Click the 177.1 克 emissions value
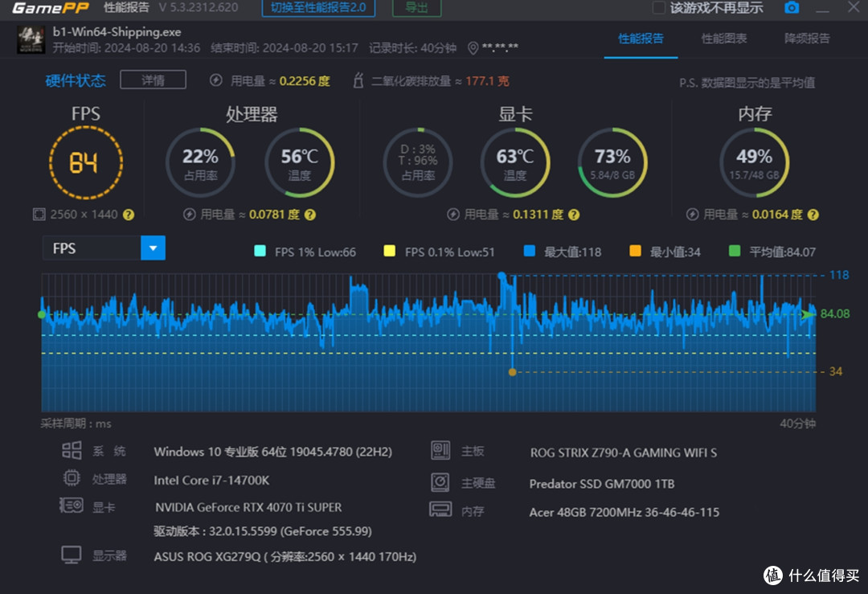 click(487, 81)
